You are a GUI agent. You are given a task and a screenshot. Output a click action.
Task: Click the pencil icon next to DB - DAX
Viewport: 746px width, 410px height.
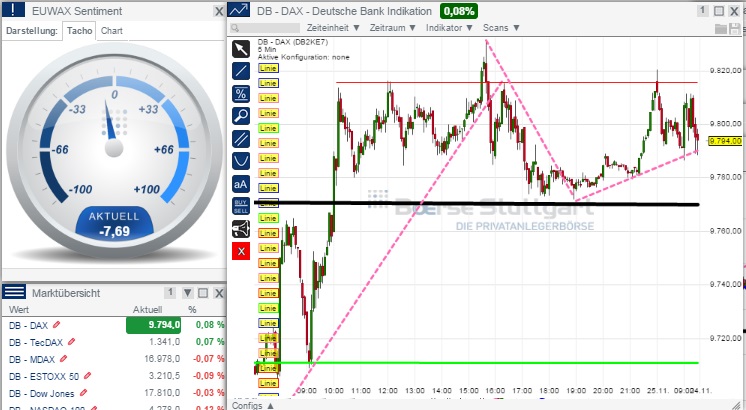[57, 325]
